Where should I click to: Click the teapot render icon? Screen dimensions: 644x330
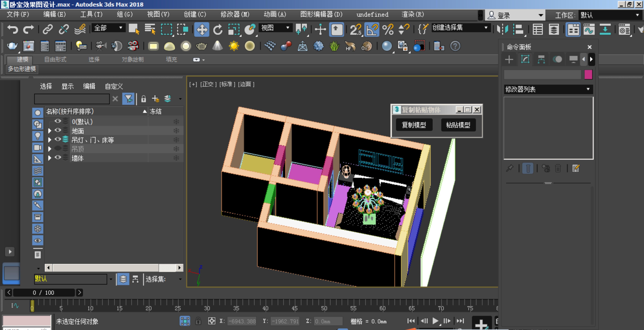tap(12, 46)
